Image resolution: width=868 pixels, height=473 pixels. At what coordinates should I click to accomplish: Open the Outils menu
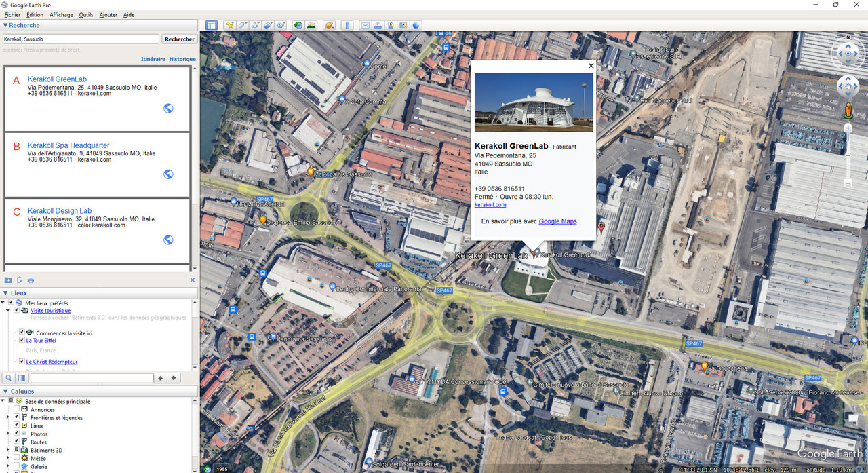click(x=86, y=14)
